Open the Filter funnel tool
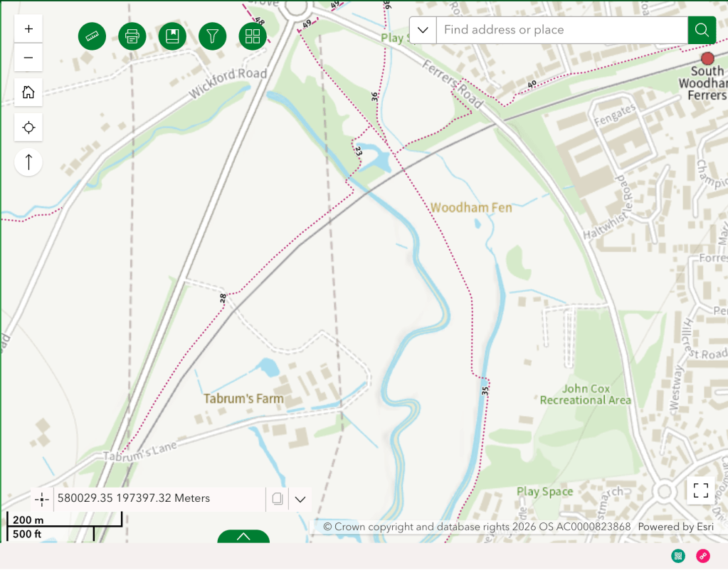The width and height of the screenshot is (728, 573). (212, 36)
